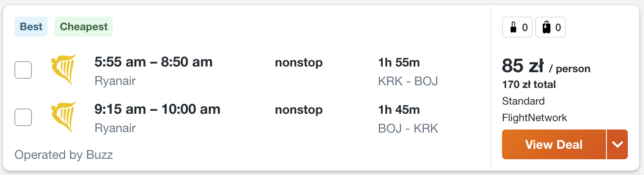Viewport: 644px width, 175px height.
Task: Click Ryanair logo on the KRK - BOJ flight
Action: click(63, 70)
